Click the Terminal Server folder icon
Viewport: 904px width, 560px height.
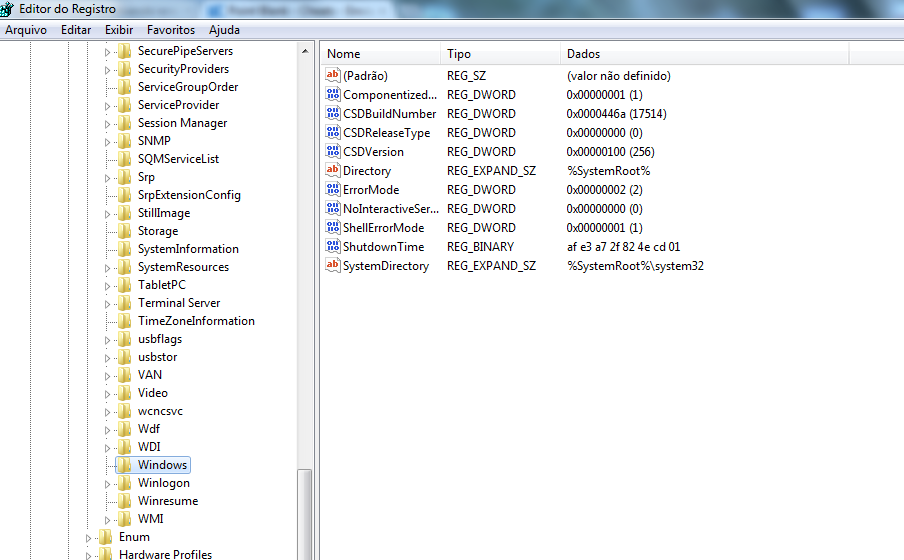click(124, 303)
